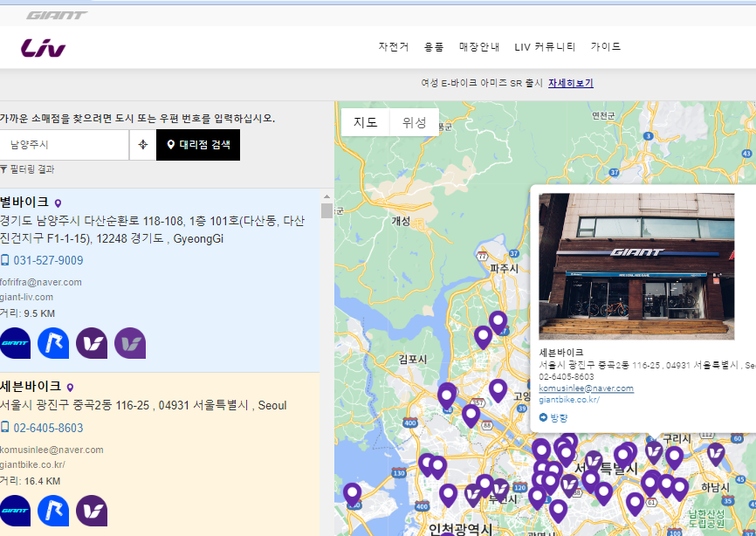Click 방향 directions link in popup
756x536 pixels.
(559, 418)
